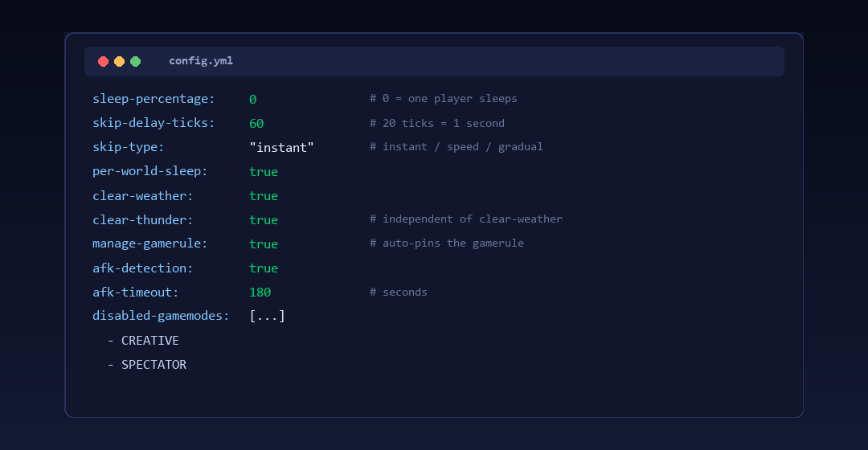The height and width of the screenshot is (450, 868).
Task: Toggle the per-world-sleep true value
Action: tap(264, 172)
